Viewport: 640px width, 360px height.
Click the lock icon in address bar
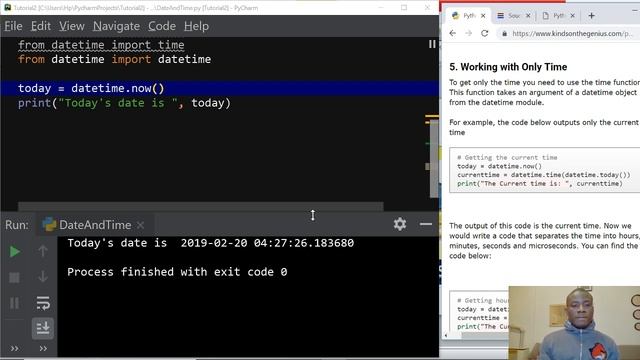(x=504, y=34)
